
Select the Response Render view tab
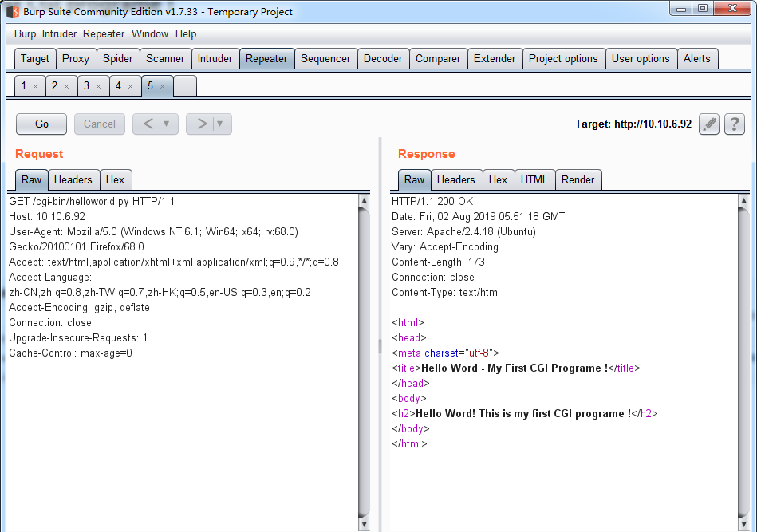click(x=578, y=180)
